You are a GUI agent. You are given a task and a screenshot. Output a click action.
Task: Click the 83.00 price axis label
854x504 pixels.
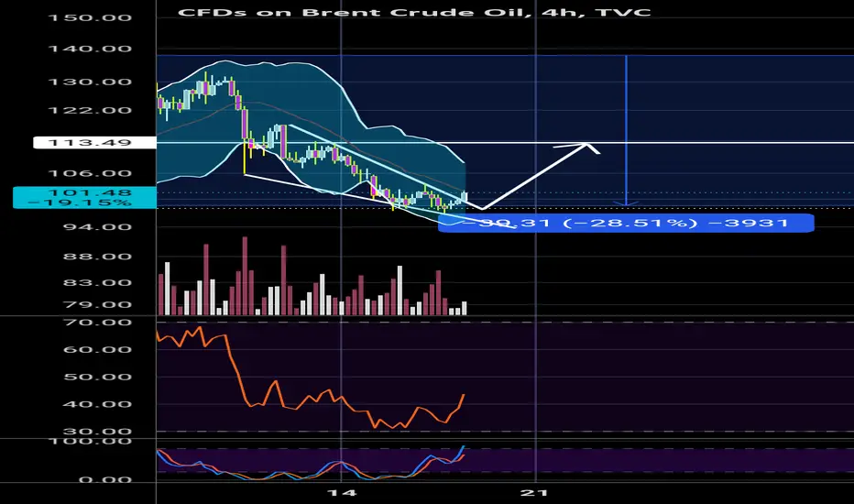coord(97,282)
